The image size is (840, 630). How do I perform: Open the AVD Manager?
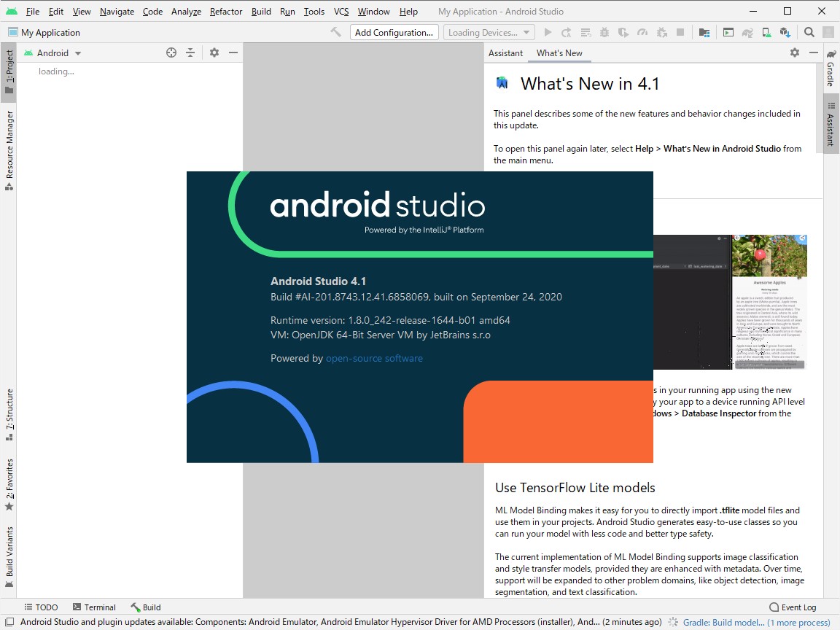coord(767,32)
